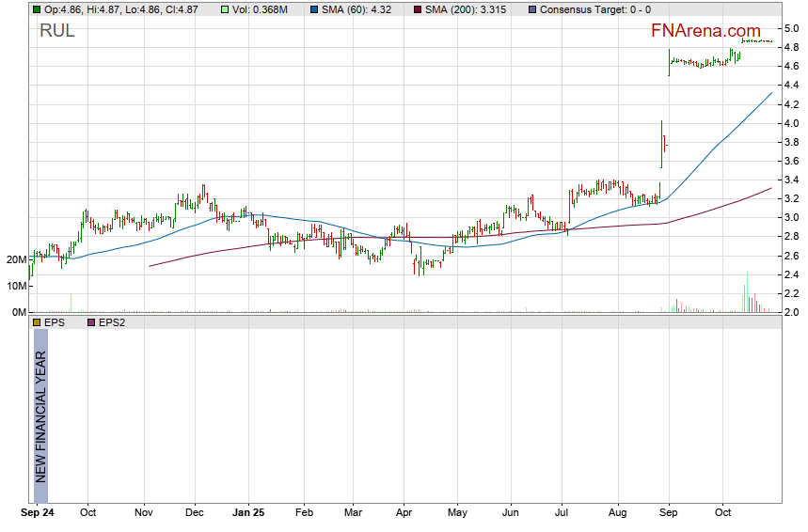
Task: Click the Oct label at chart's right end
Action: pyautogui.click(x=723, y=513)
